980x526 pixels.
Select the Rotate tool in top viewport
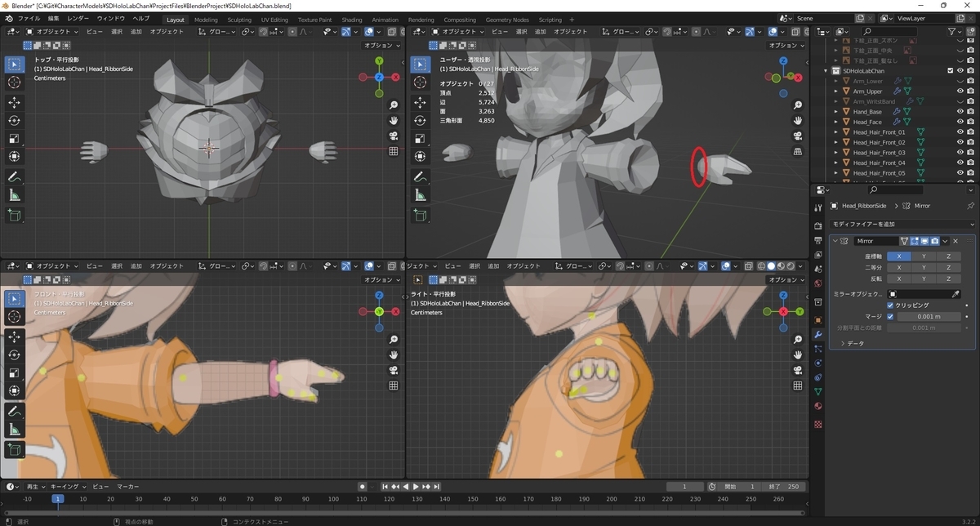(15, 120)
